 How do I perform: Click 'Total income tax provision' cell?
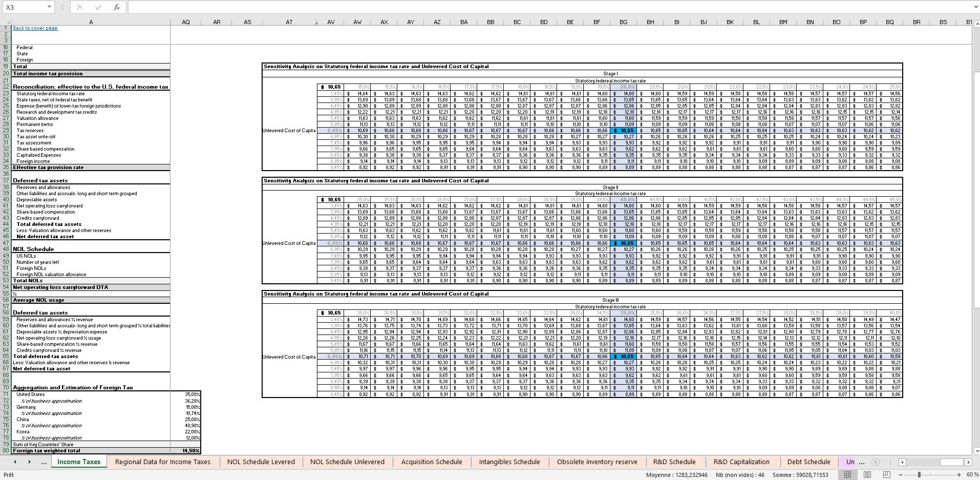(x=91, y=74)
